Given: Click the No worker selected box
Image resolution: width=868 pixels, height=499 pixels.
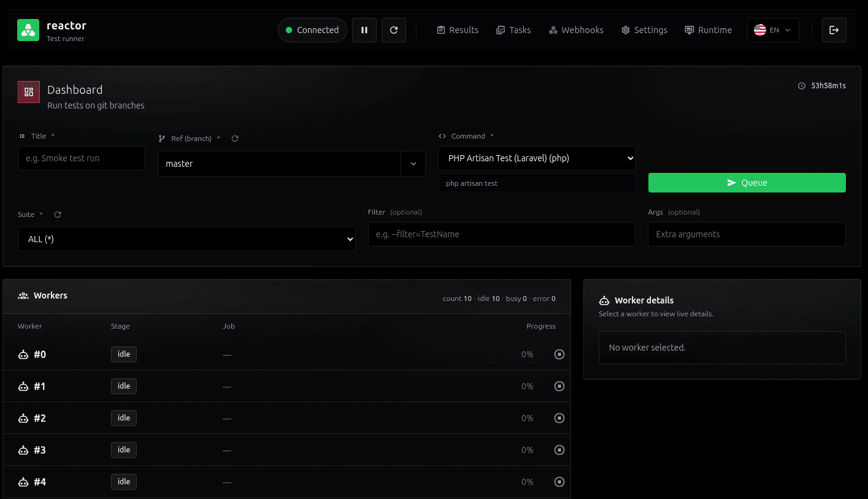Looking at the screenshot, I should pyautogui.click(x=722, y=348).
